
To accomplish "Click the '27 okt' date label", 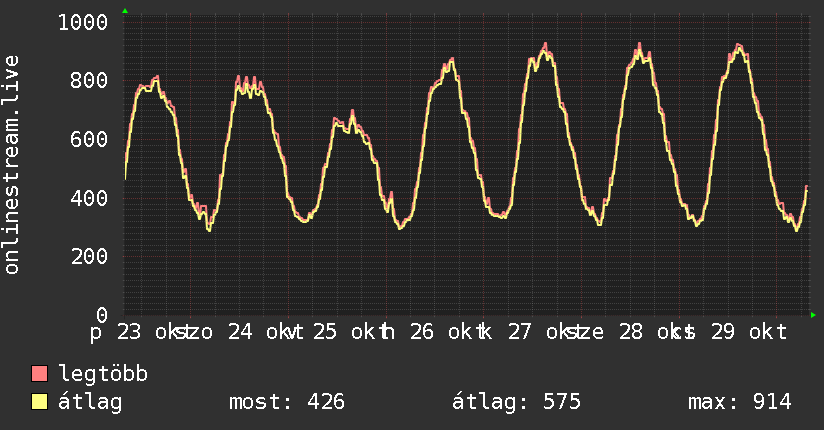I will pos(541,332).
